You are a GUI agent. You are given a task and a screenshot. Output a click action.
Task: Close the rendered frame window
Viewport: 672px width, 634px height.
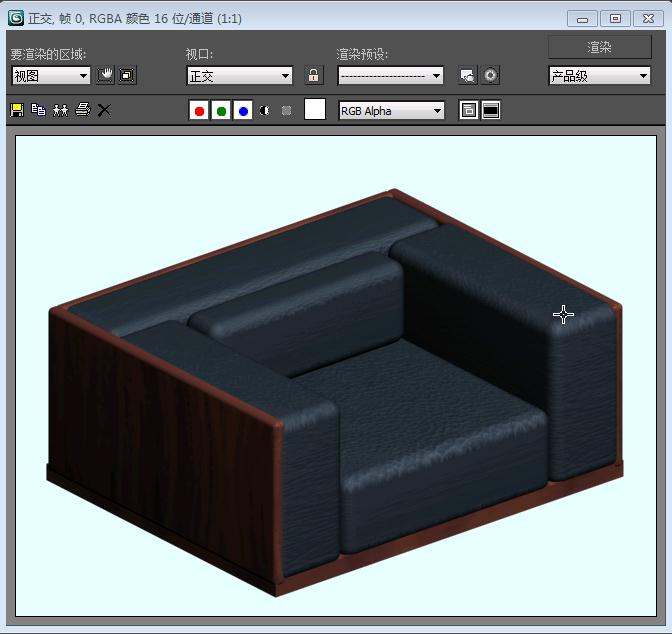[648, 19]
